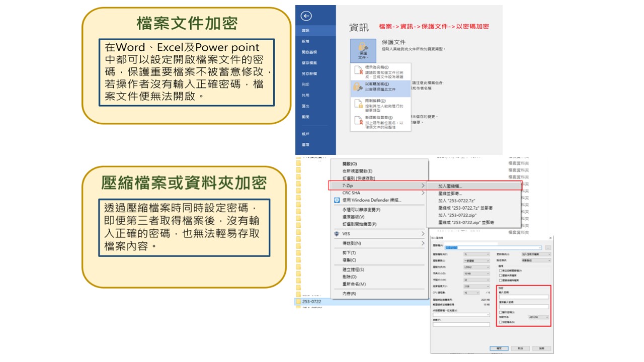This screenshot has width=644, height=362.
Task: Select 選項 in the backstage sidebar
Action: click(315, 145)
